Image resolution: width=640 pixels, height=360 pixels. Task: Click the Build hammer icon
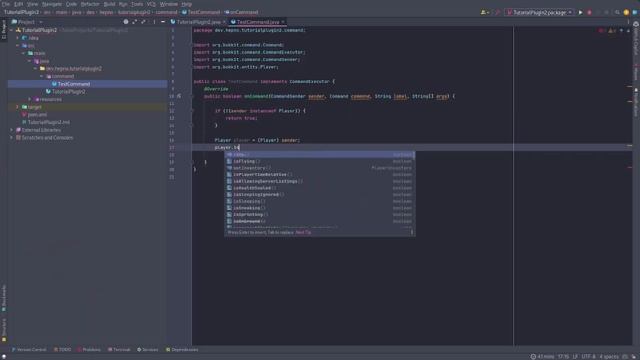497,13
